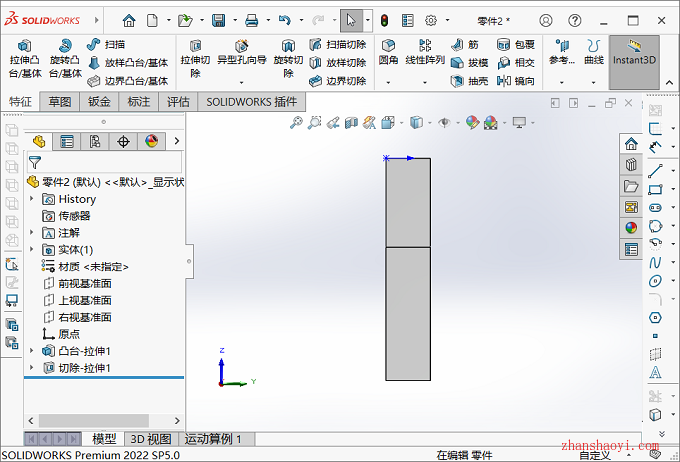Click the Fillet (圆角) tool
The image size is (680, 462).
click(x=388, y=52)
